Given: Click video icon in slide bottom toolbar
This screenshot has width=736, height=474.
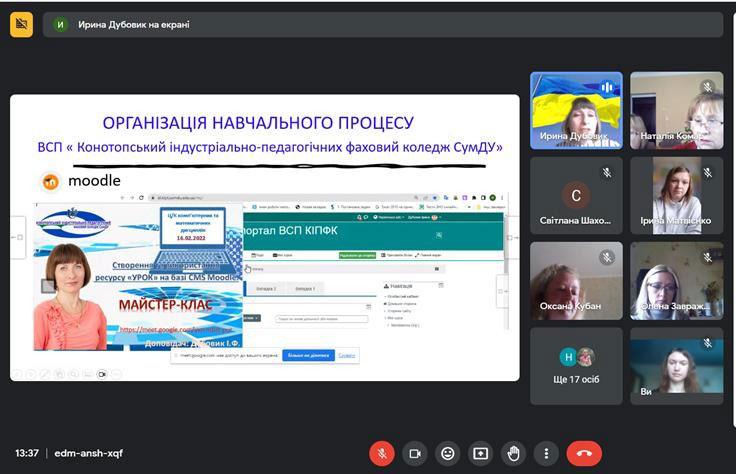Looking at the screenshot, I should click(x=102, y=374).
